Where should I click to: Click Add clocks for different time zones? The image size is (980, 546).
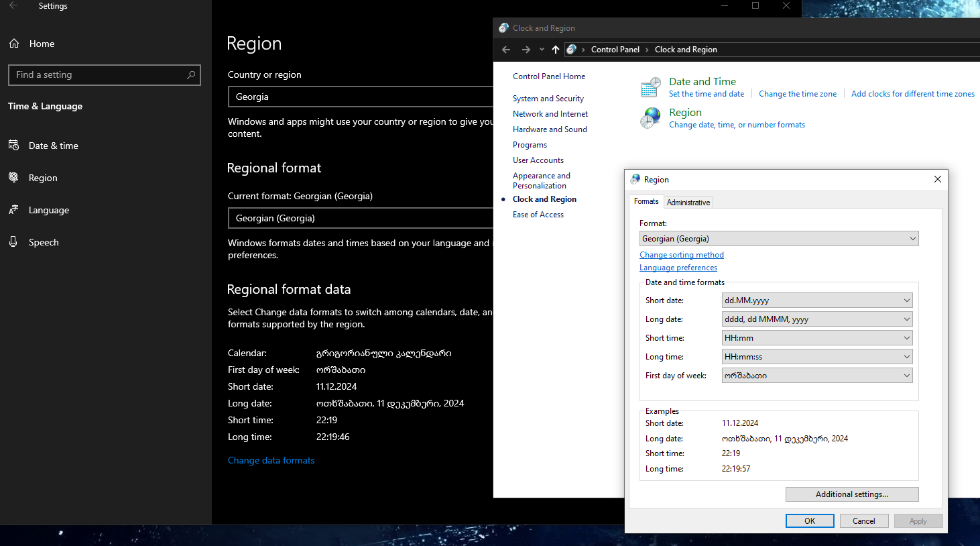(913, 94)
